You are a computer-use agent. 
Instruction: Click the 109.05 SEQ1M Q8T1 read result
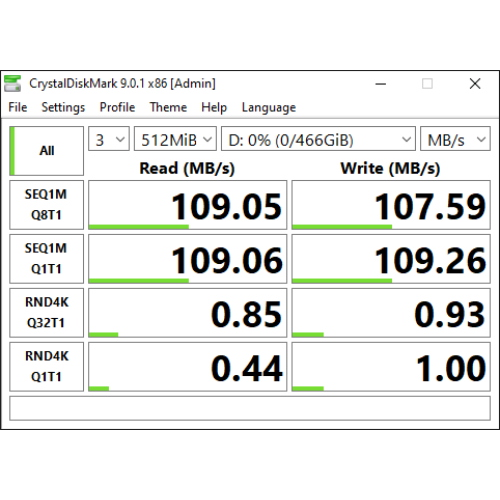tap(188, 205)
